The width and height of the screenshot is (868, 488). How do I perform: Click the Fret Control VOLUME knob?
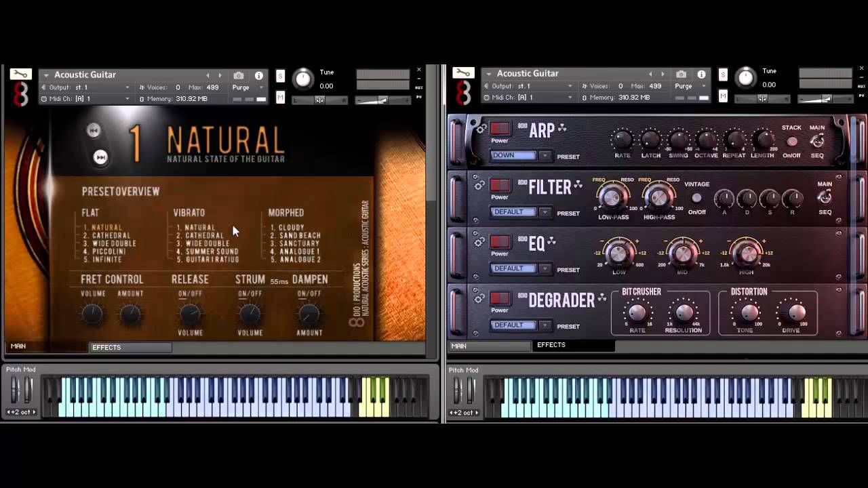click(x=92, y=314)
